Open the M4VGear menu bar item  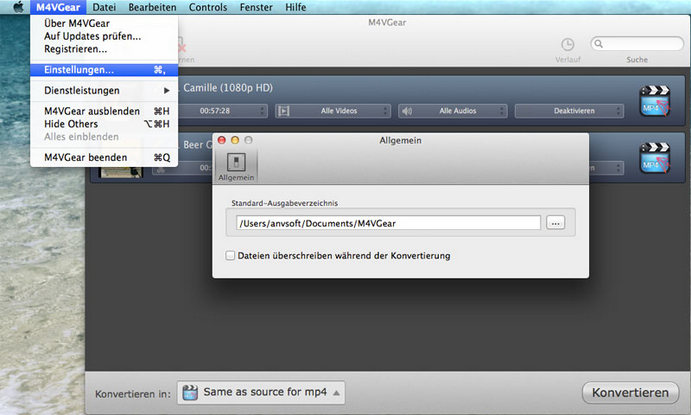(58, 7)
